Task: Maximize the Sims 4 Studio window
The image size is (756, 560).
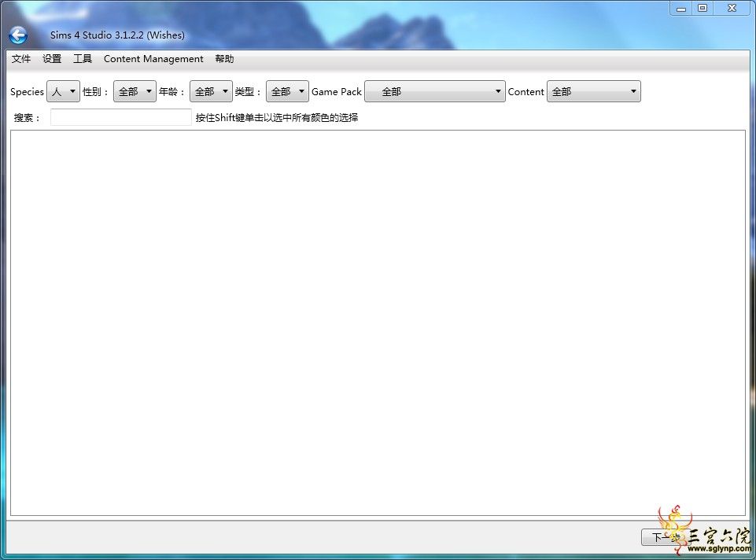Action: (x=703, y=8)
